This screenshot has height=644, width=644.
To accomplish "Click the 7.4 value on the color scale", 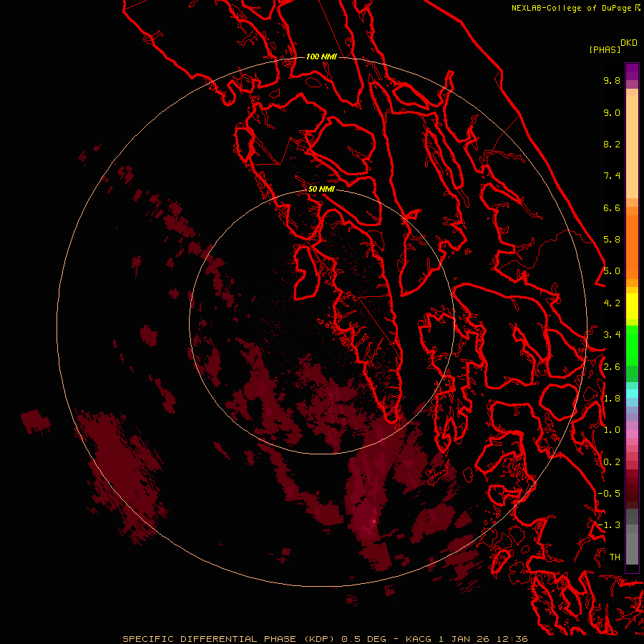I will pyautogui.click(x=612, y=176).
